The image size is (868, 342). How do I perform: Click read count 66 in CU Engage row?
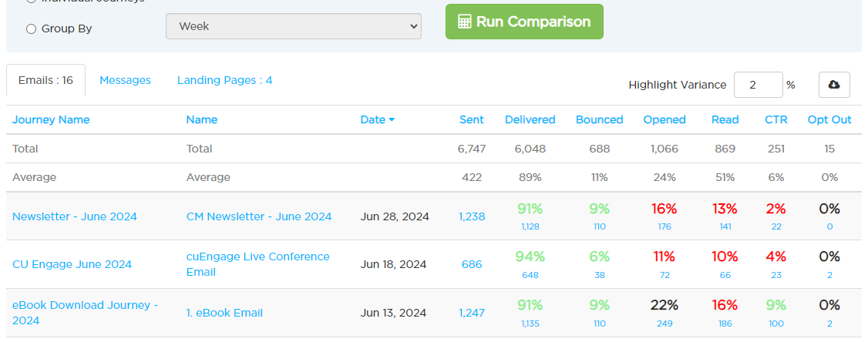tap(725, 275)
